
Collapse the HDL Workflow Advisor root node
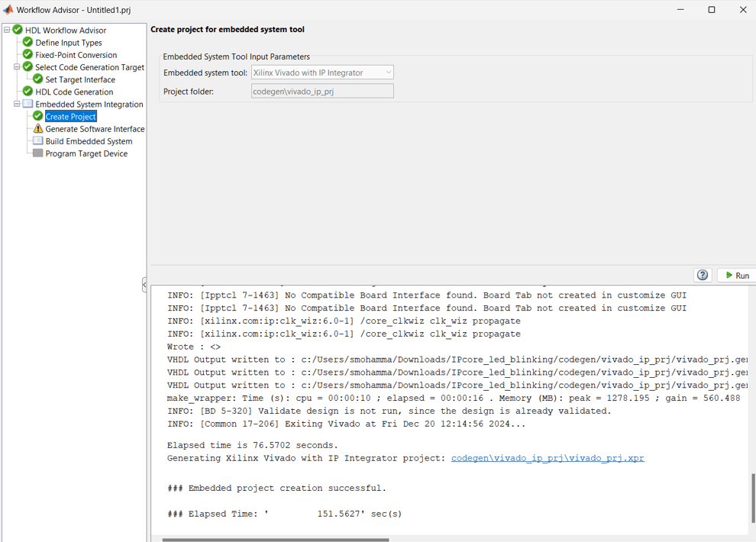(x=7, y=31)
